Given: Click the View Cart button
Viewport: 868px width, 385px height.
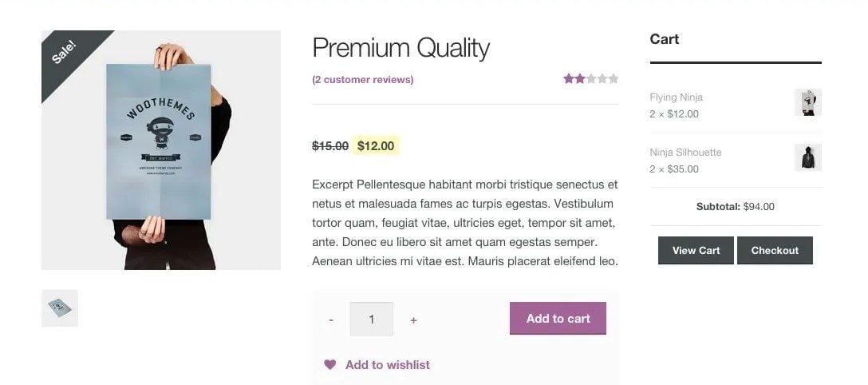Looking at the screenshot, I should 696,251.
